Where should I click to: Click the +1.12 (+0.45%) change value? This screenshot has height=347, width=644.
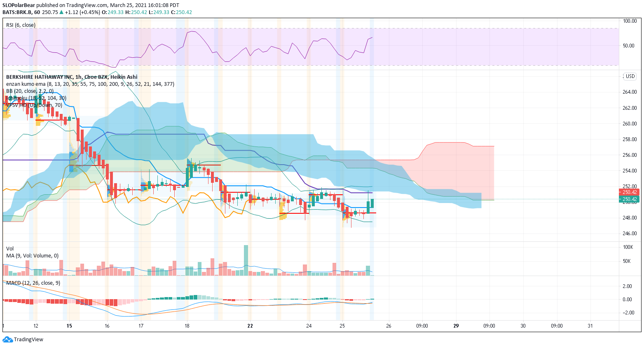point(82,12)
